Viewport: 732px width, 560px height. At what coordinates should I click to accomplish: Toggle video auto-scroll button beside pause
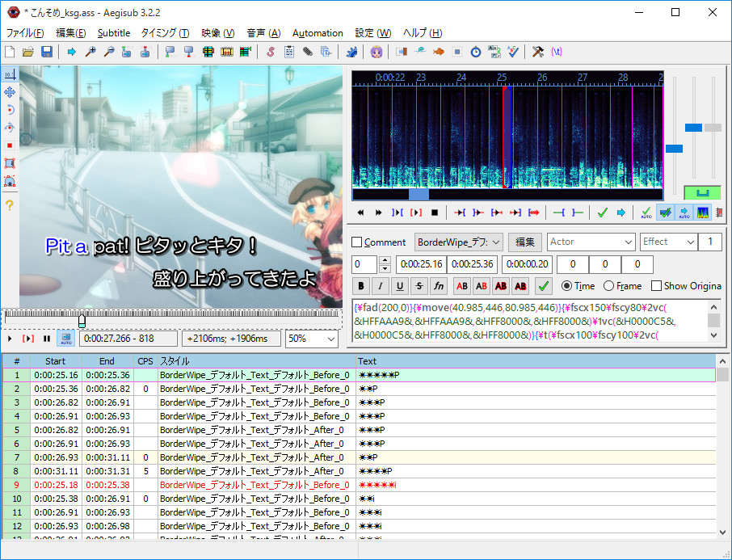65,339
